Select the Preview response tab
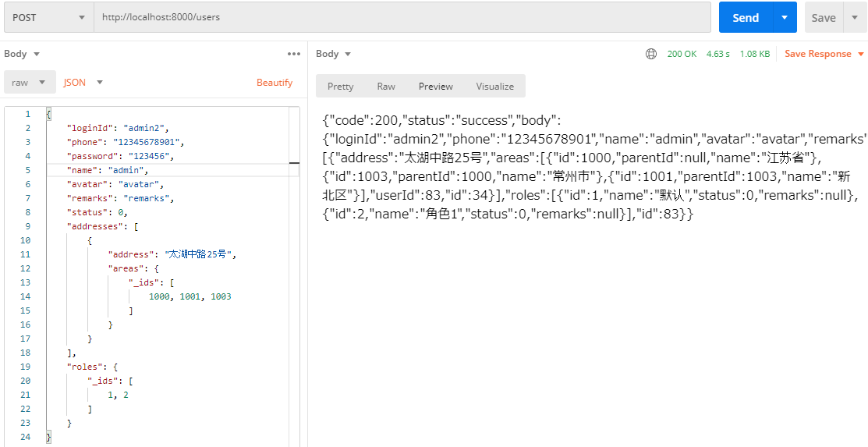 point(435,87)
